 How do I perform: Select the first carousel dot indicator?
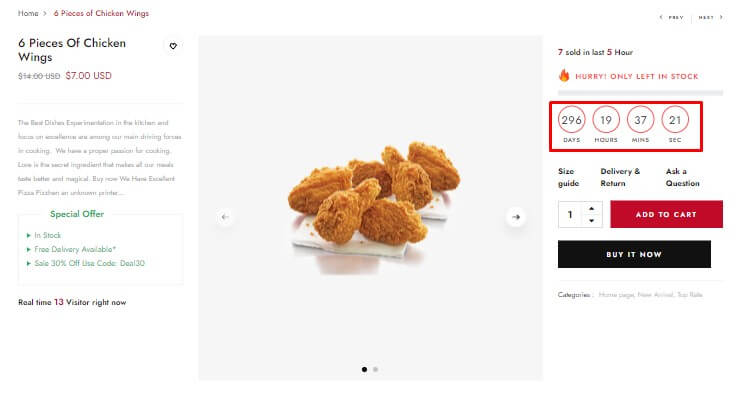(x=364, y=369)
